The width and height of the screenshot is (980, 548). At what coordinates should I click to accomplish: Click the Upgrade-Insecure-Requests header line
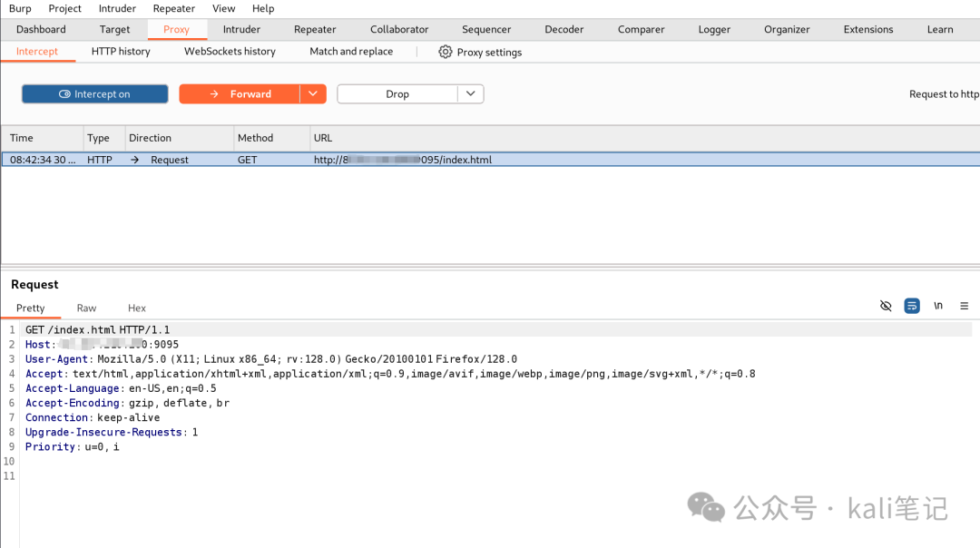112,433
